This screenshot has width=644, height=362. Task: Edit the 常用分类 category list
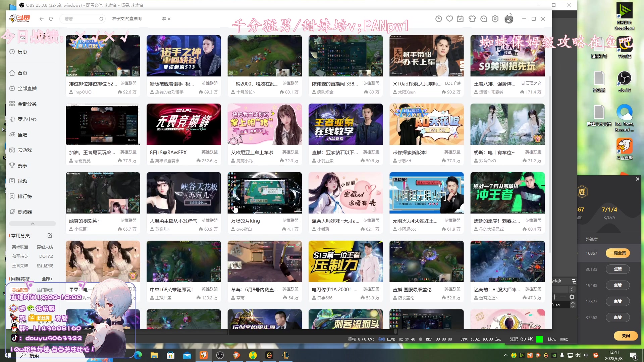50,236
